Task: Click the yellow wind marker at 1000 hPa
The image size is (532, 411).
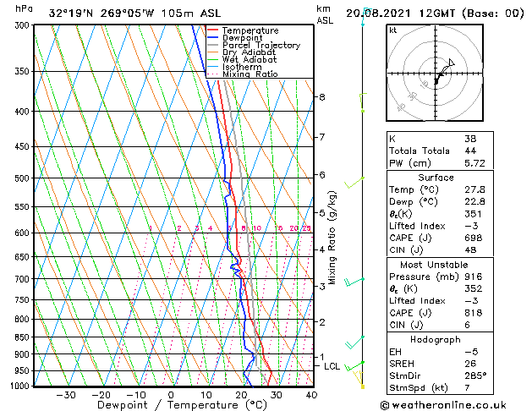Action: click(x=364, y=386)
